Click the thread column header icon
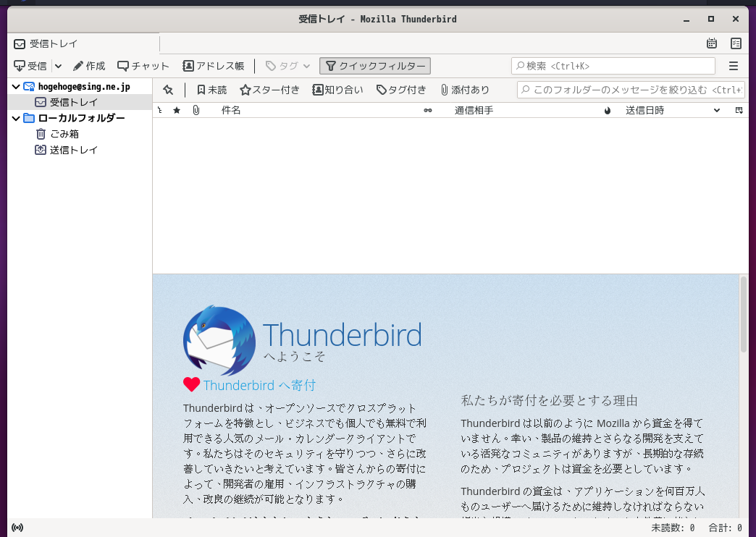Screen dimensions: 756x537 (160, 111)
